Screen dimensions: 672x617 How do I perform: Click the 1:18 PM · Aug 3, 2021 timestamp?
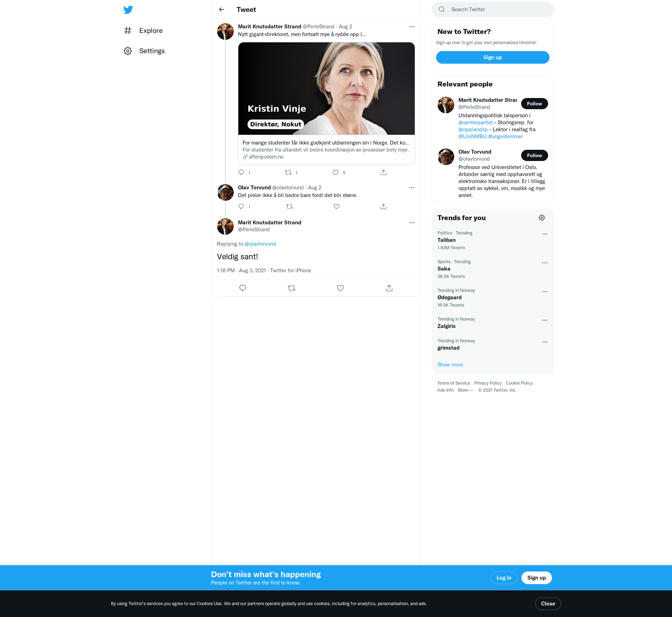pyautogui.click(x=241, y=271)
